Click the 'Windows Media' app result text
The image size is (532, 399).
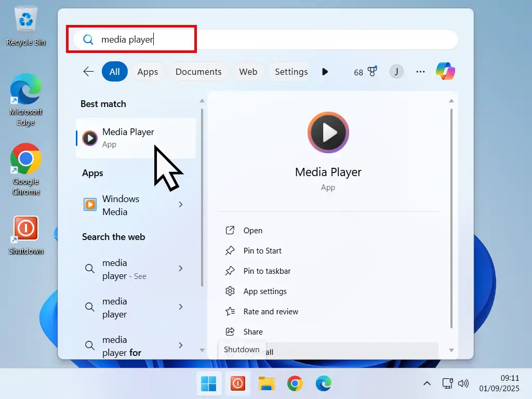[121, 205]
